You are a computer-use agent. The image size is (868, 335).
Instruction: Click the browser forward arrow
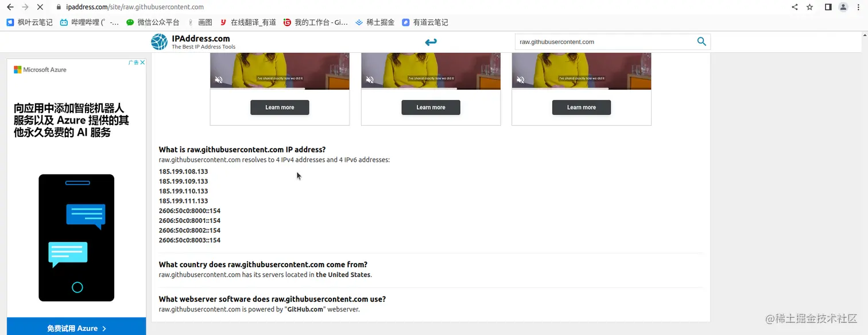click(25, 7)
